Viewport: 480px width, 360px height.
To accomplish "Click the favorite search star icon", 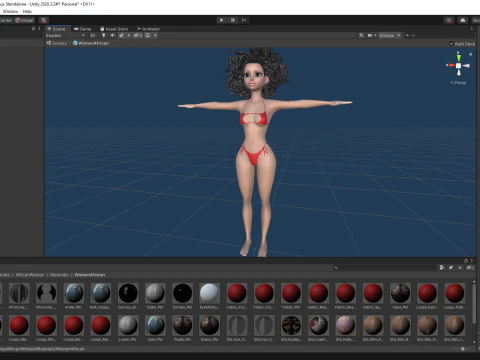I will pyautogui.click(x=460, y=268).
